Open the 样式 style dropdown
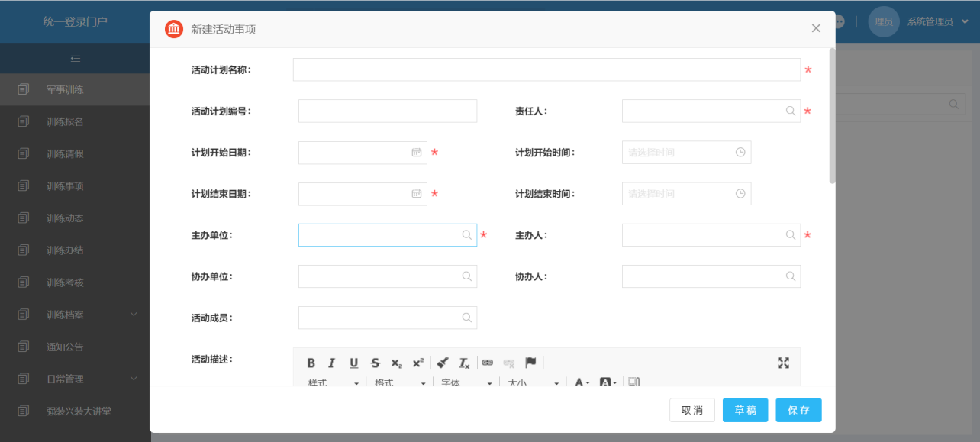This screenshot has height=442, width=980. coord(334,382)
